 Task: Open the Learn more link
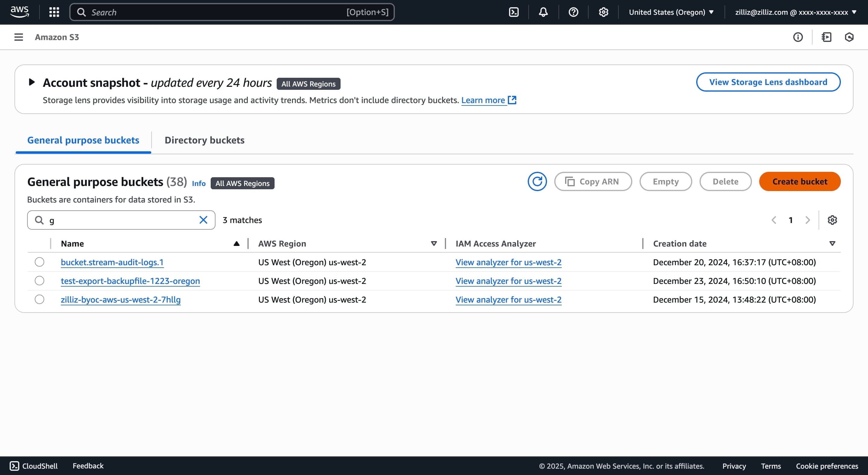[483, 100]
